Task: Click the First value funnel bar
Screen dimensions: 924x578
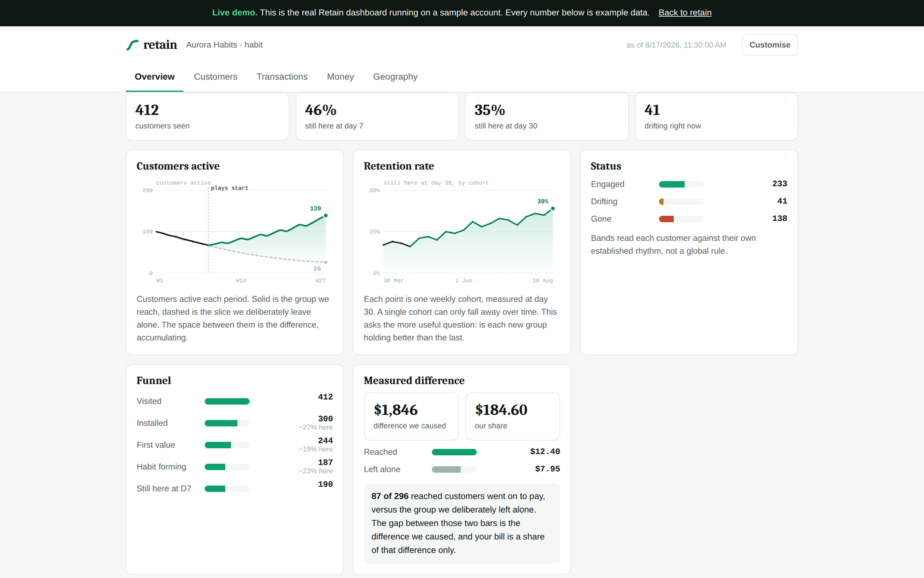Action: pos(227,445)
